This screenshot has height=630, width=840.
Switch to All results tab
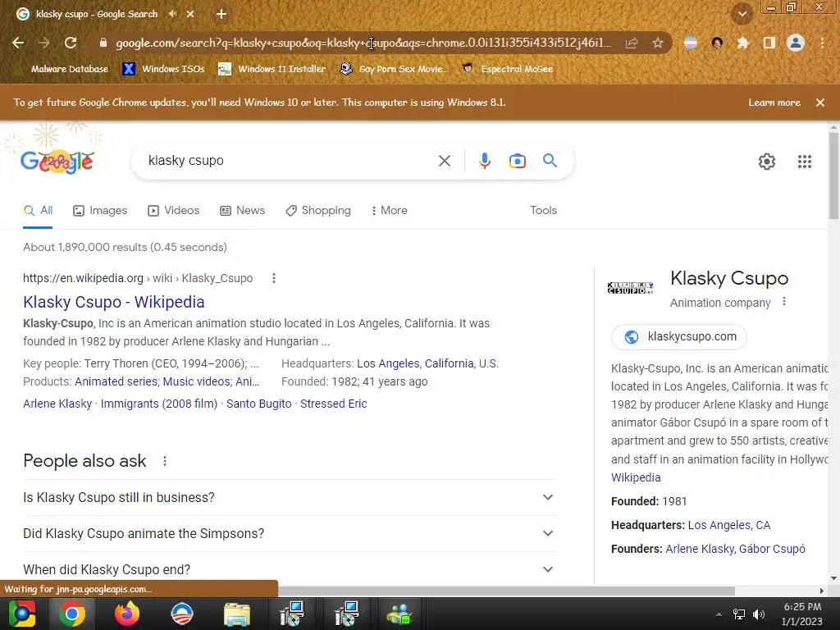coord(38,211)
